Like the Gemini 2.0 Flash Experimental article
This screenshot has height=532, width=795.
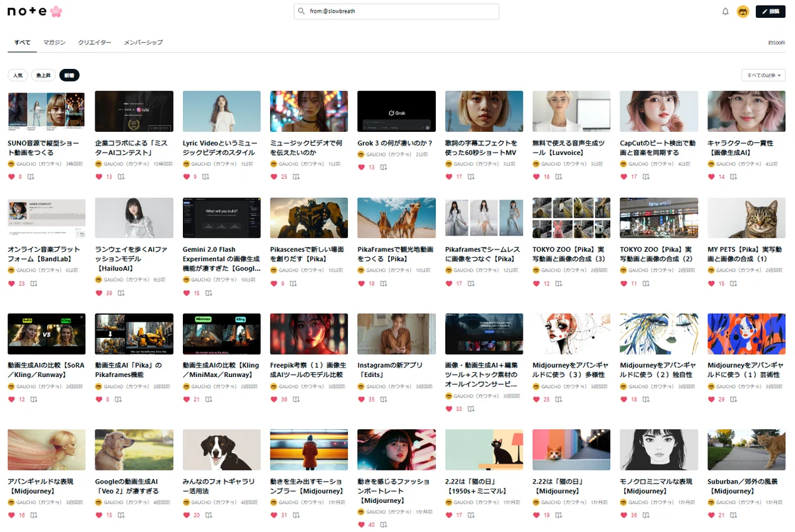point(186,293)
